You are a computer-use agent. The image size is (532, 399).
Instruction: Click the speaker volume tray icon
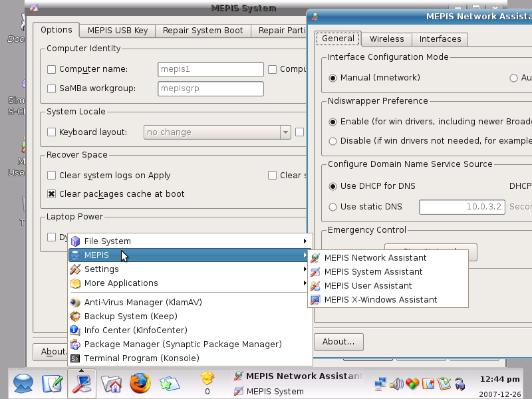point(396,384)
